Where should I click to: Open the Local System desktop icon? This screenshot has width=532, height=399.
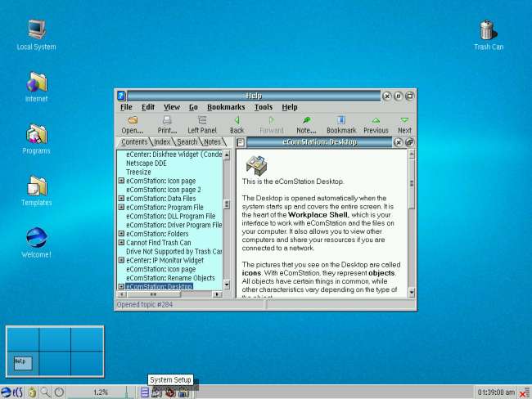(x=36, y=31)
